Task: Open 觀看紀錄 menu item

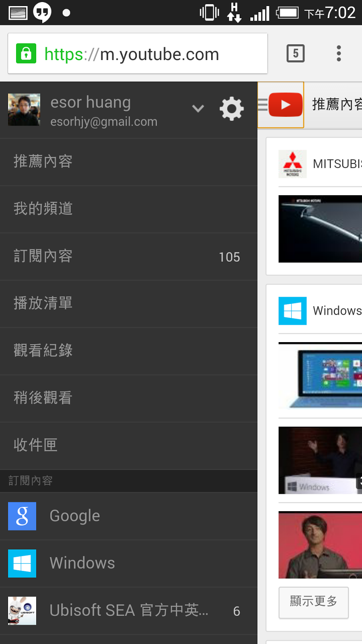Action: [129, 351]
